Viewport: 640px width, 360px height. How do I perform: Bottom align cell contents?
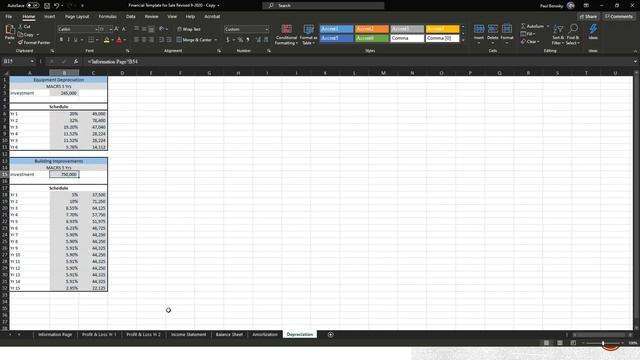151,29
